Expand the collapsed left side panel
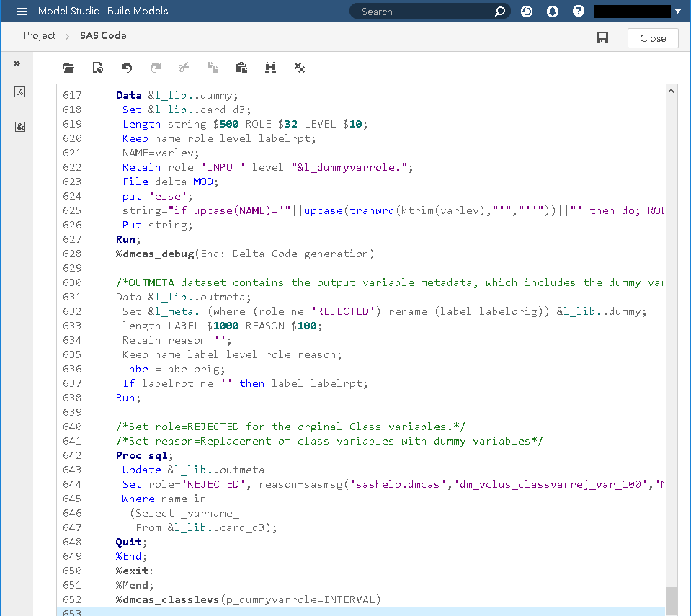Image resolution: width=691 pixels, height=616 pixels. 19,63
